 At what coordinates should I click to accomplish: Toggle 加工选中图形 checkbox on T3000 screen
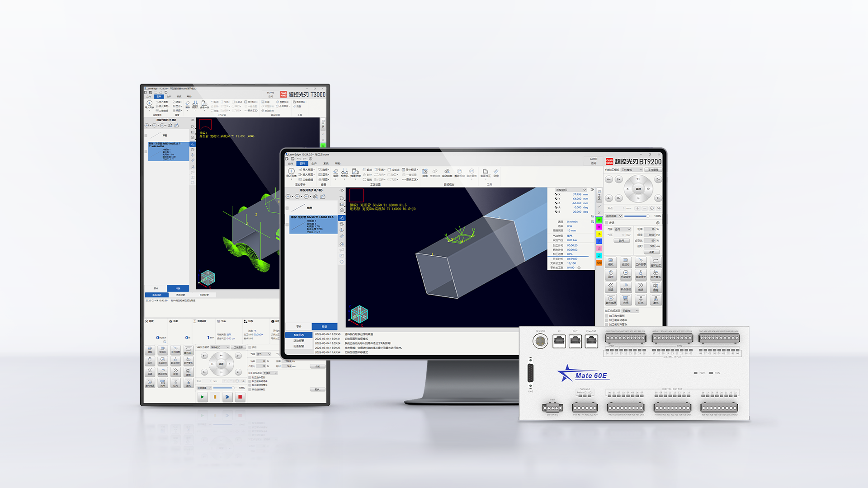tap(250, 377)
